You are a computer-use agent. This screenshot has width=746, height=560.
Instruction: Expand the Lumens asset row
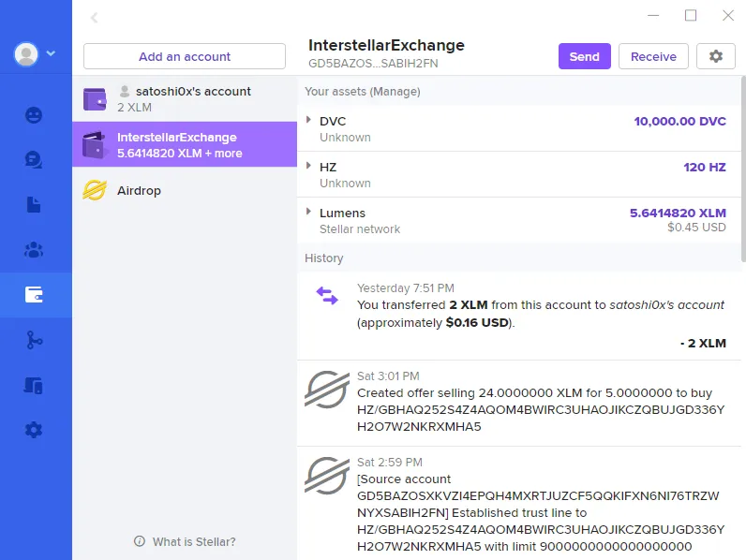[518, 221]
